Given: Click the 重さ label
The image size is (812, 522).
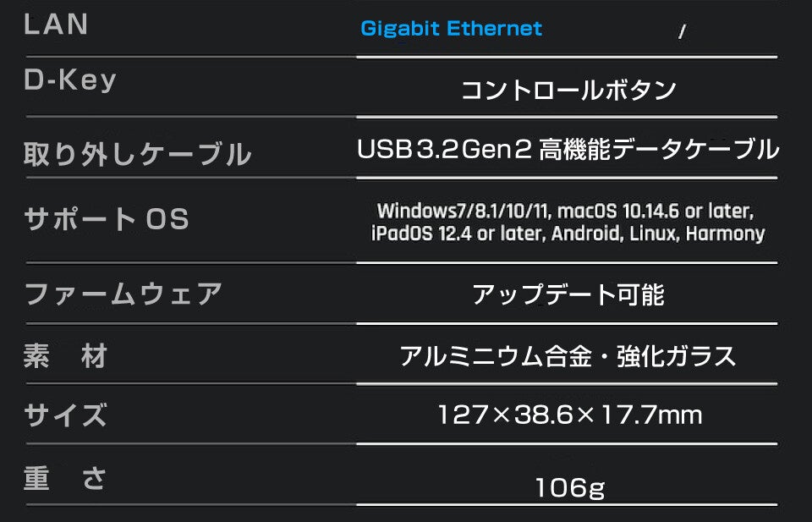Looking at the screenshot, I should pos(65,477).
